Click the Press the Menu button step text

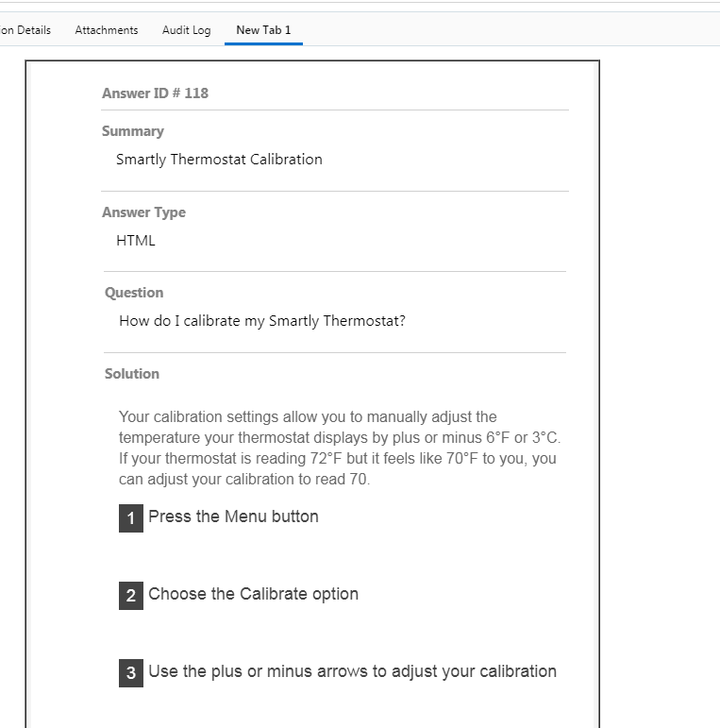click(233, 516)
